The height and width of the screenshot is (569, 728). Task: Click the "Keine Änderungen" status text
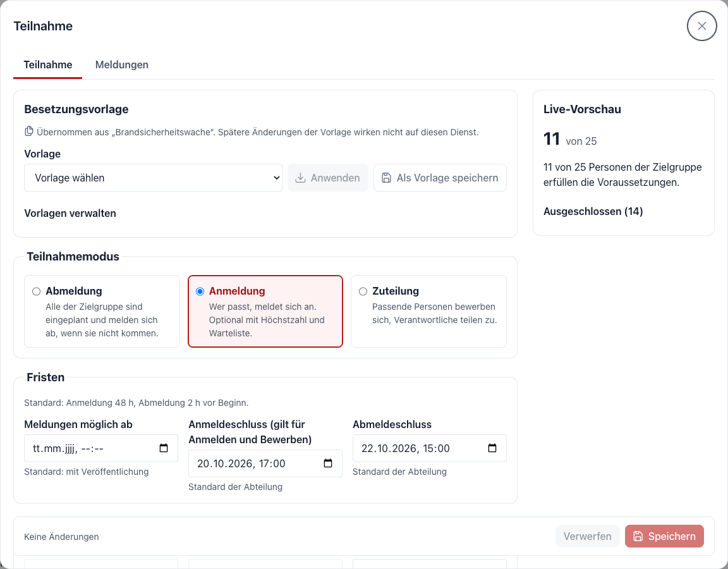pyautogui.click(x=61, y=537)
